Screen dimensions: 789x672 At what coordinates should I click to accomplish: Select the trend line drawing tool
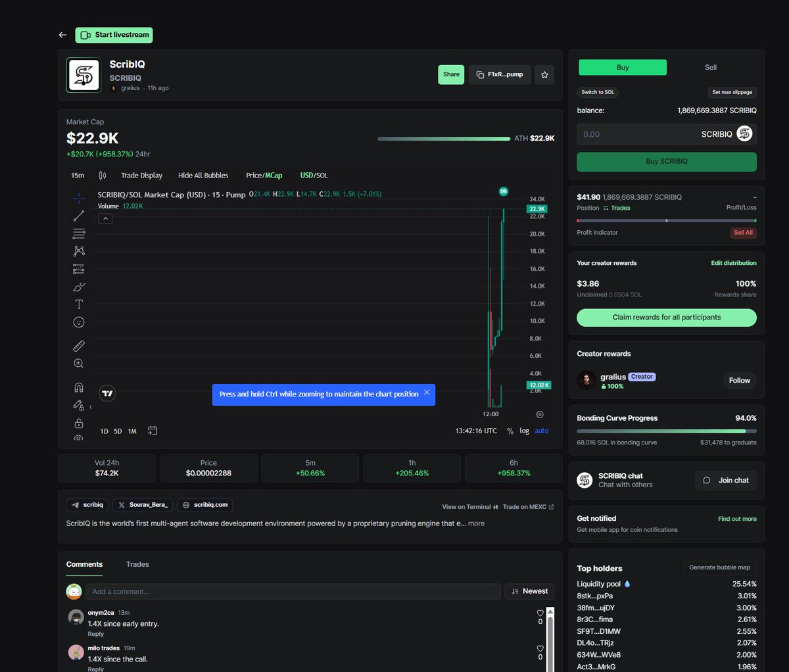tap(79, 216)
